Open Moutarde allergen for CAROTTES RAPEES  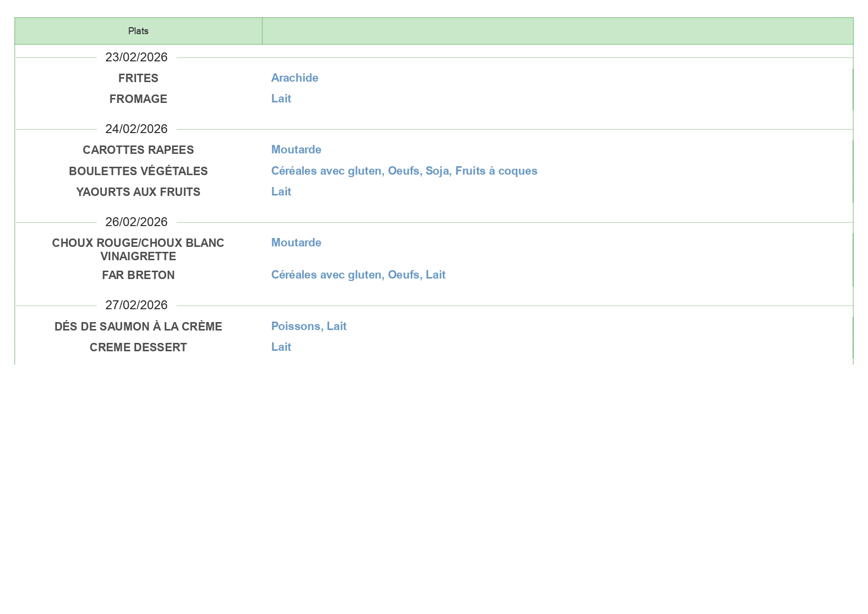296,150
